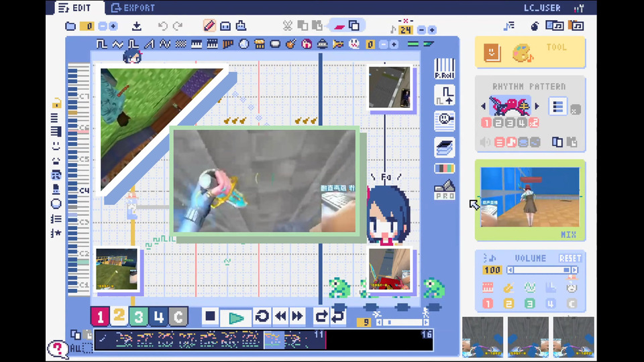644x362 pixels.
Task: Fast forward to next bar
Action: 297,316
